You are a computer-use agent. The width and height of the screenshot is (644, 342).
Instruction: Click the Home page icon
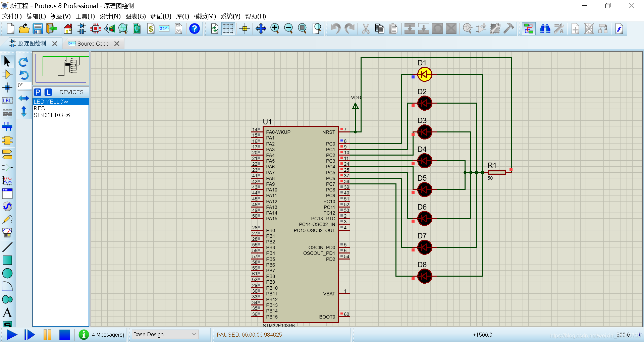(x=68, y=29)
